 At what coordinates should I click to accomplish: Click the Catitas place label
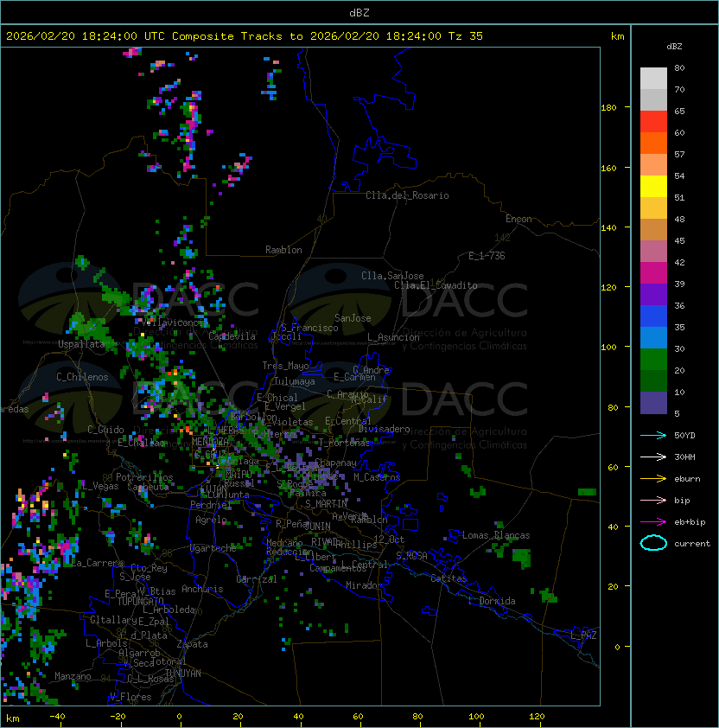(449, 578)
